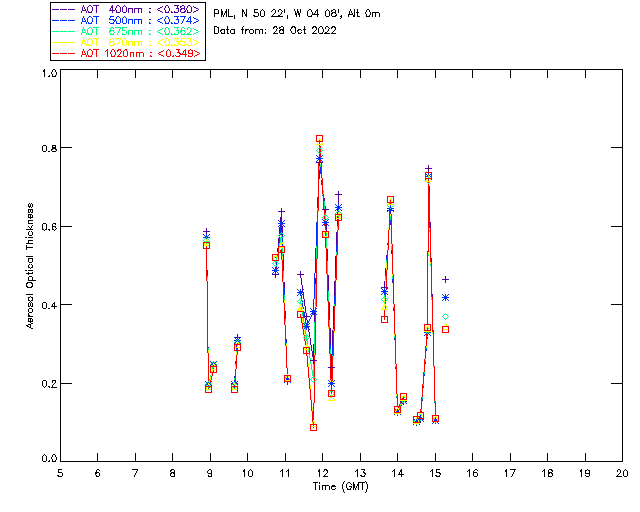Click the x-axis label 7

click(x=135, y=474)
